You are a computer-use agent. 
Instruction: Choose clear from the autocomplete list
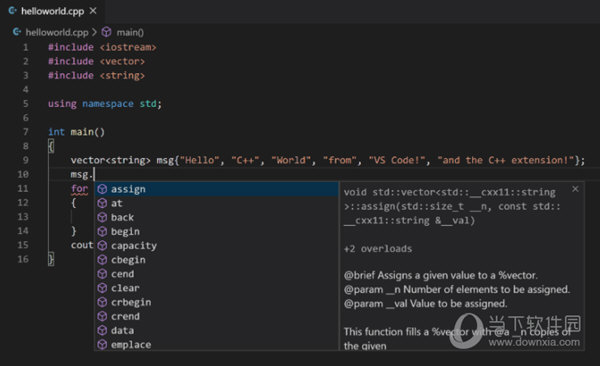click(217, 288)
